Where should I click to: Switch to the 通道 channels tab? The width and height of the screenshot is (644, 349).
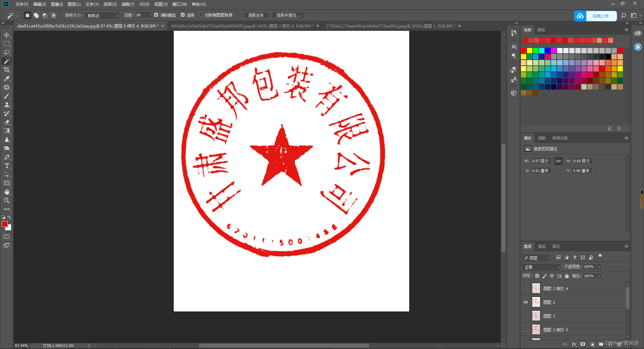tap(541, 246)
